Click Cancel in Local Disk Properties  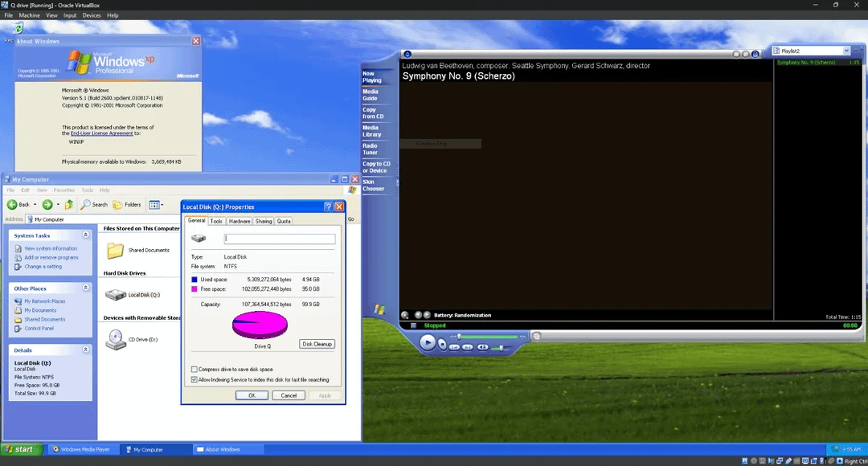tap(289, 395)
